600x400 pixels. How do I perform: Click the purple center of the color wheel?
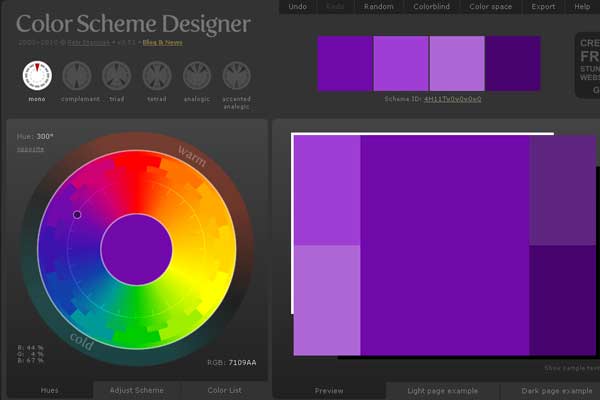[137, 250]
